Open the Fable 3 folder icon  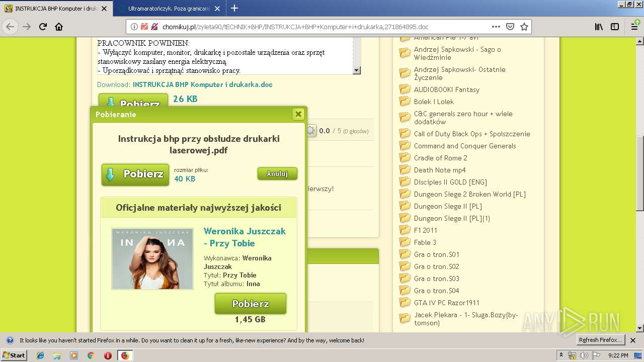[x=405, y=242]
